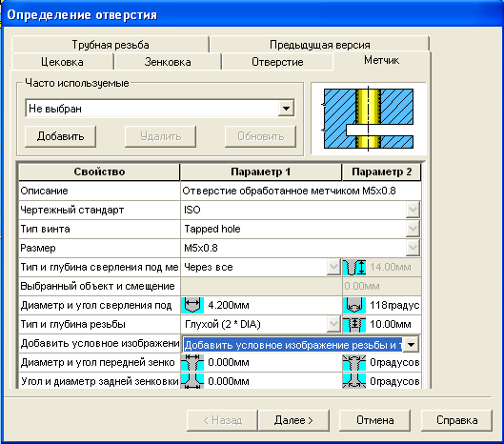Screen dimensions: 504x444
Task: Switch to the Трубная резьба tab
Action: point(111,45)
